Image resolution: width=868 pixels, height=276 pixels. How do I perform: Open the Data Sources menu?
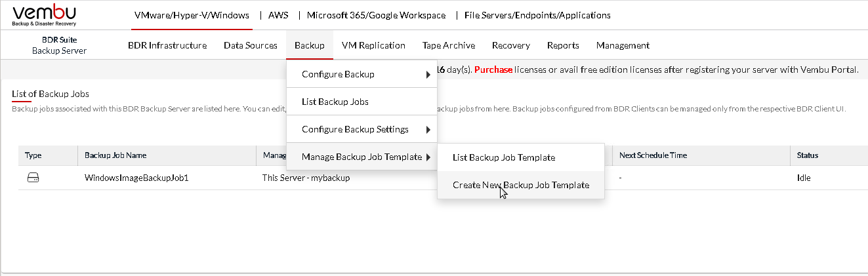(x=251, y=45)
